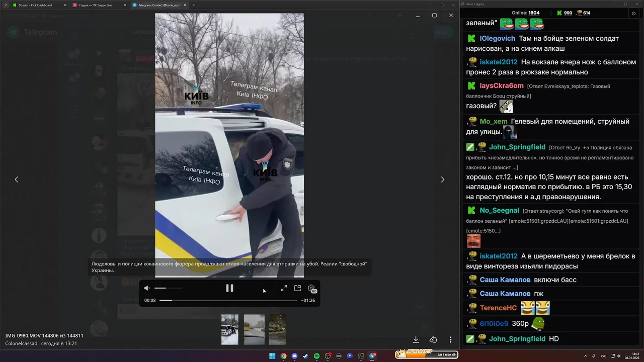Screen dimensions: 644x362
Task: Close the VK Video Live browser tab
Action: point(125,5)
